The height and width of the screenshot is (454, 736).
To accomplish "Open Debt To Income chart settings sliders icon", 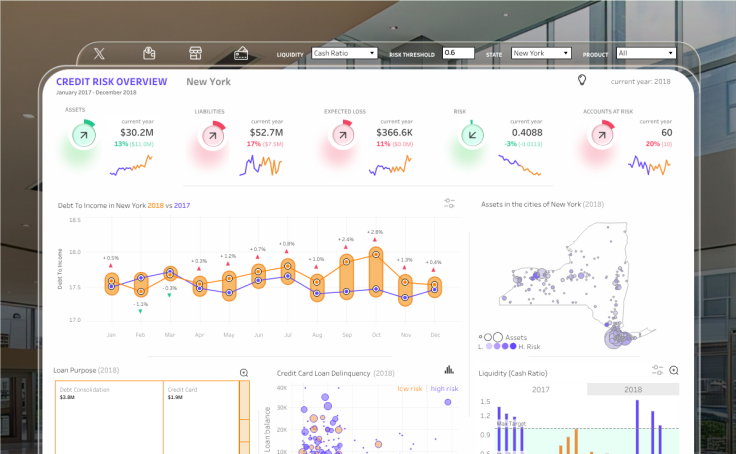I will click(x=449, y=203).
